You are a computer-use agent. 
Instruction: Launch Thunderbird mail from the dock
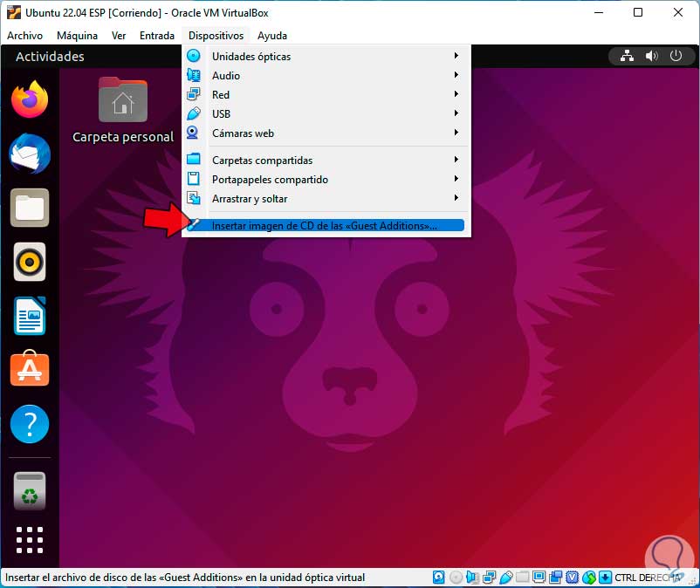click(30, 154)
